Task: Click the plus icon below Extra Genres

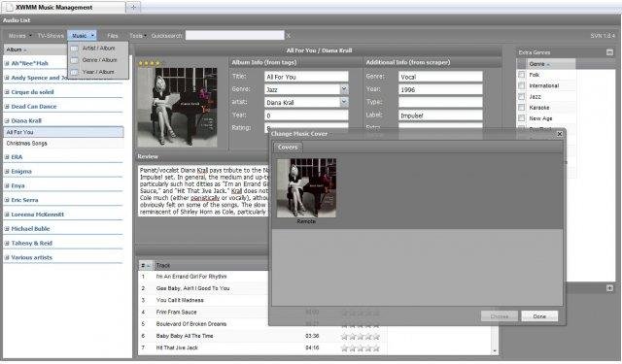Action: [x=609, y=288]
